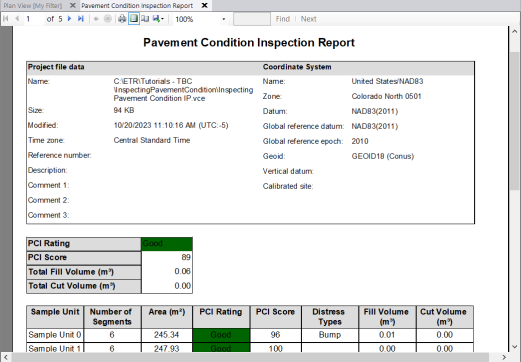This screenshot has width=521, height=362.
Task: Close the Plan View (My Filter) tab
Action: coord(72,6)
